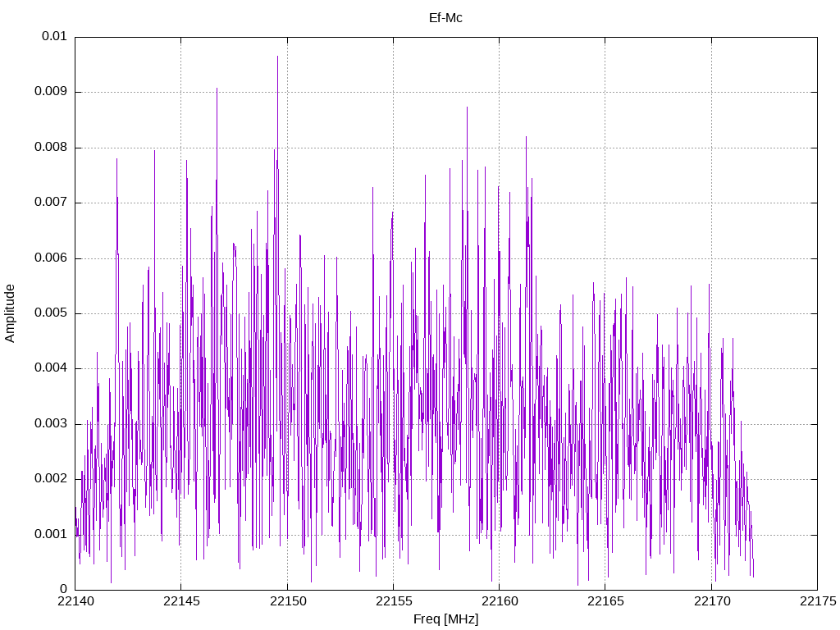This screenshot has height=630, width=840.
Task: Click the tallest spectrum peak near 22149.5 MHz
Action: (x=277, y=57)
